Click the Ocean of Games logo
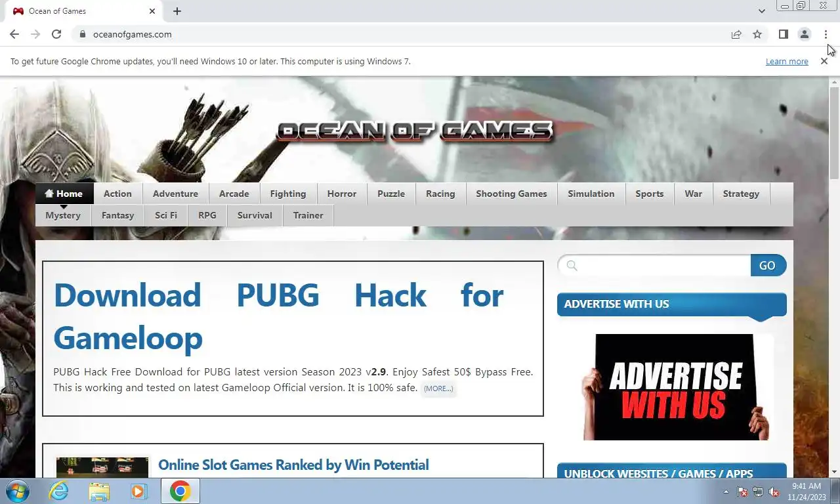 415,131
